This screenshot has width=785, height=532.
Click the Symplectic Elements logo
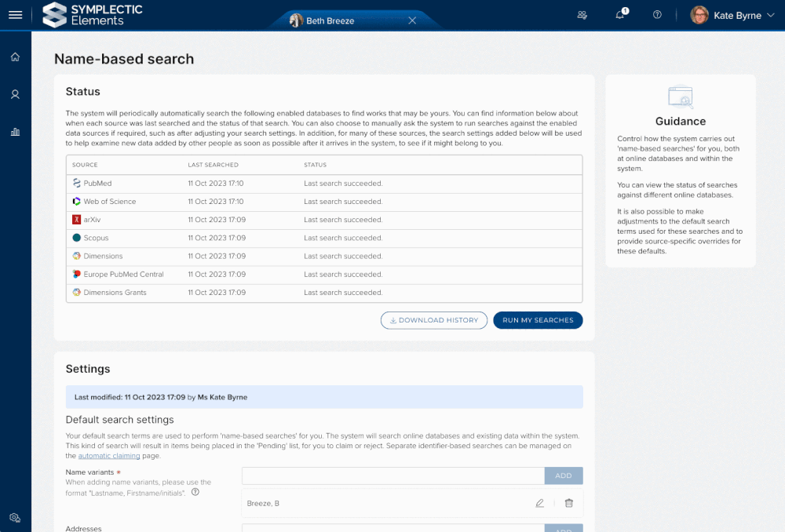click(93, 15)
